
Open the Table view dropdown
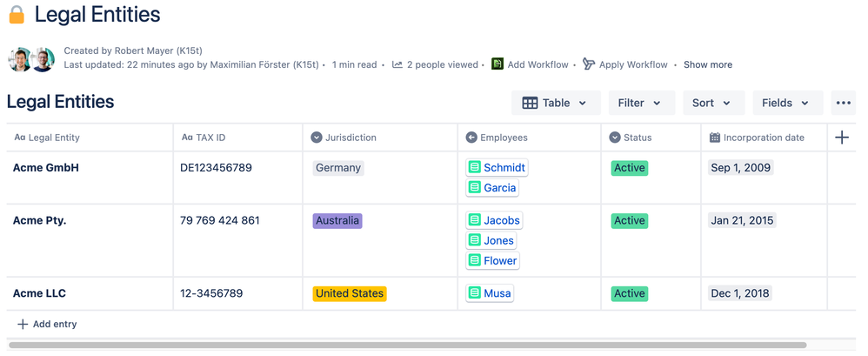(x=555, y=103)
